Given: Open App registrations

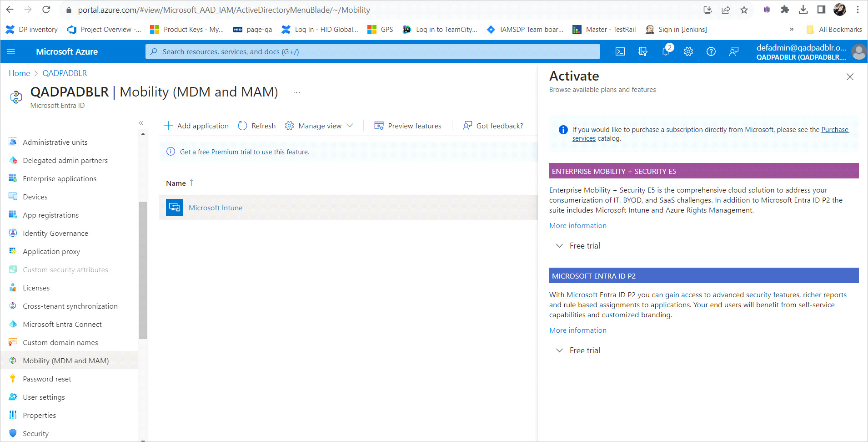Looking at the screenshot, I should point(51,215).
